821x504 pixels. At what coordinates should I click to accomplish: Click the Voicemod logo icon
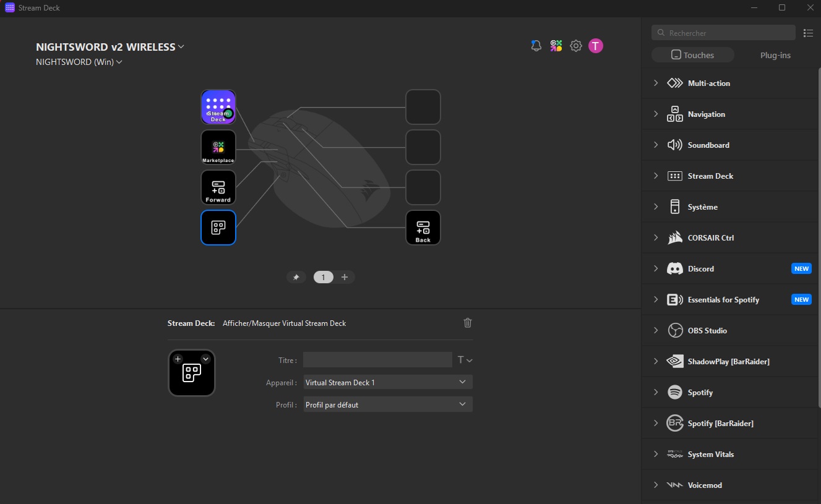pos(675,485)
